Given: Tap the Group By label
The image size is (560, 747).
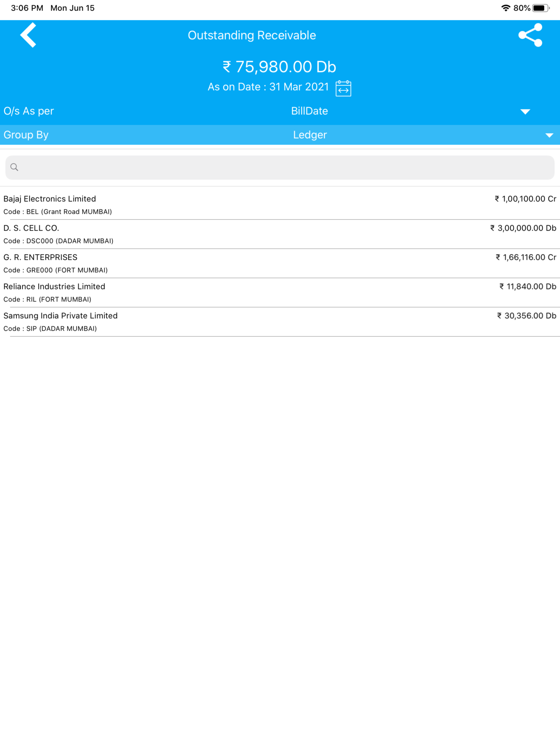Looking at the screenshot, I should pyautogui.click(x=26, y=135).
